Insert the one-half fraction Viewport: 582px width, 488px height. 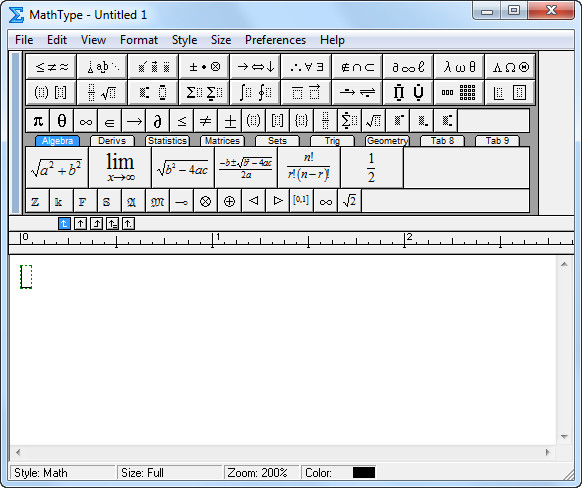pyautogui.click(x=372, y=168)
